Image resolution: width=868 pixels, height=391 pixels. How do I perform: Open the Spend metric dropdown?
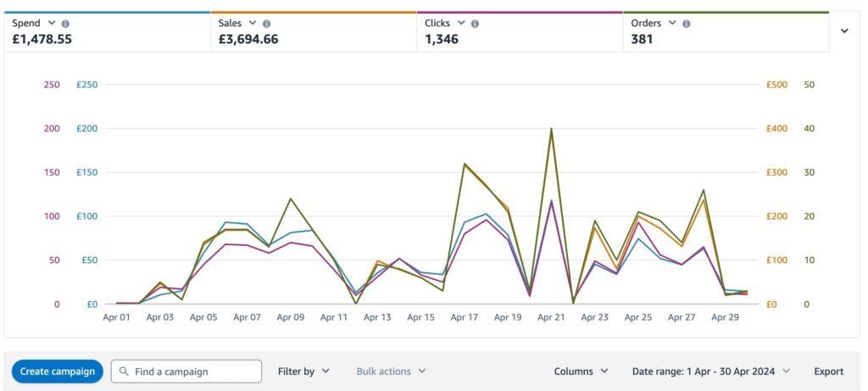pos(53,24)
